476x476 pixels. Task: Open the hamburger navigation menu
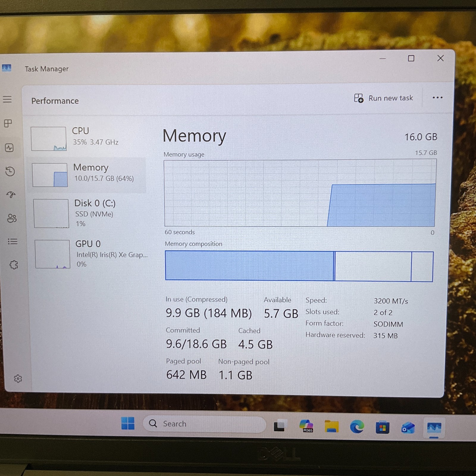[x=7, y=99]
